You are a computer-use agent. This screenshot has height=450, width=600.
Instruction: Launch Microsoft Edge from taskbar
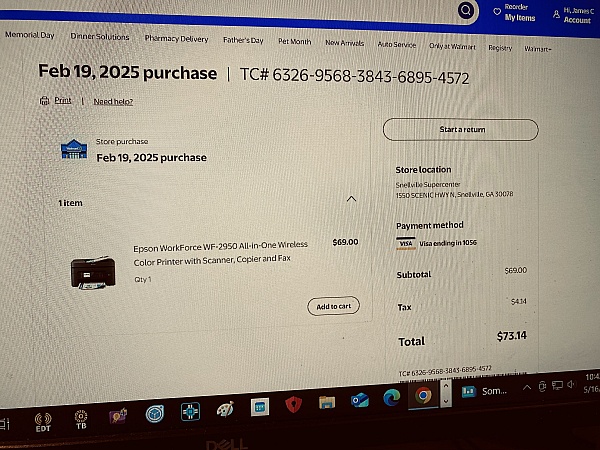pyautogui.click(x=392, y=397)
